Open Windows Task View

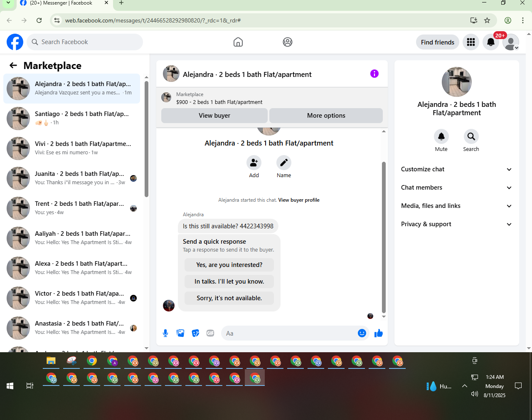30,386
